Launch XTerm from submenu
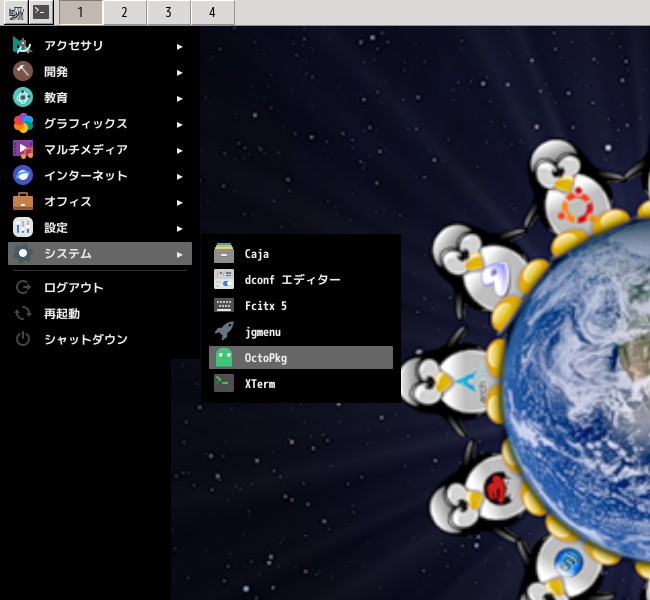 tap(301, 384)
